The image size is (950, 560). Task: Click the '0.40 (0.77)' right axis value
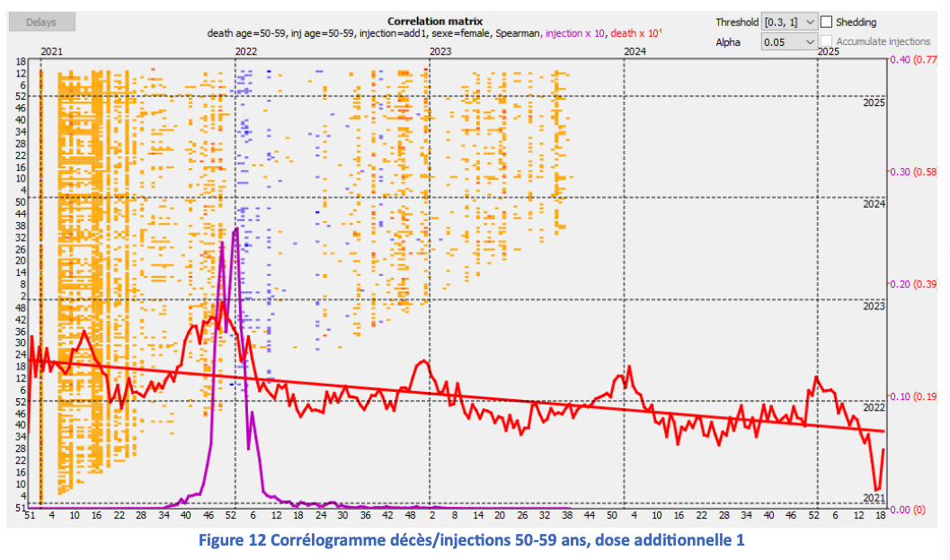pyautogui.click(x=914, y=59)
